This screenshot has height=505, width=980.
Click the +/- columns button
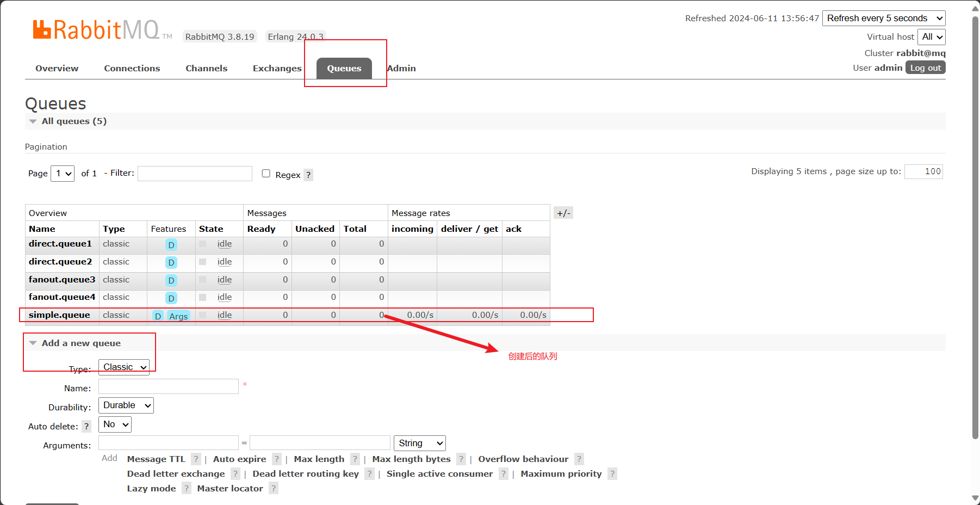(x=563, y=213)
